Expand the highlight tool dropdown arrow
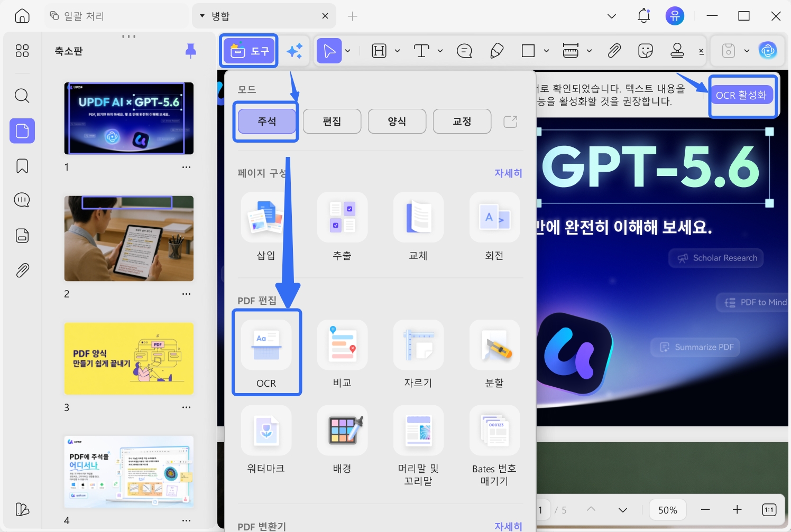 (398, 51)
